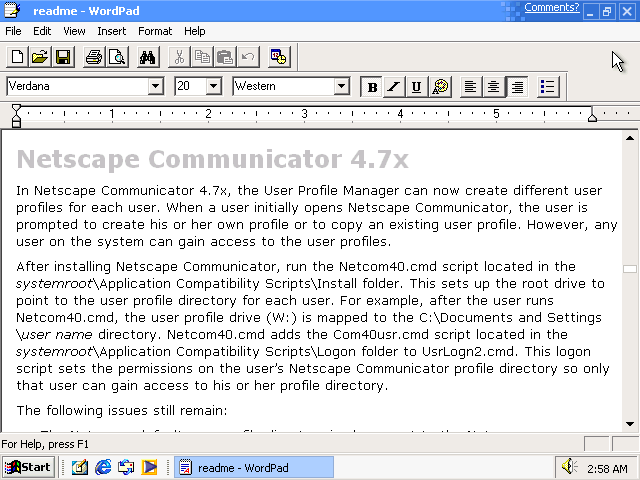This screenshot has height=480, width=640.
Task: Click the Copy toolbar icon
Action: coord(202,57)
